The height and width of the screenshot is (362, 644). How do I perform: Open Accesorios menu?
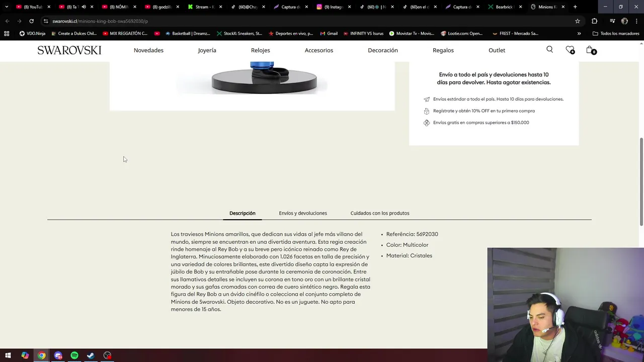(318, 50)
